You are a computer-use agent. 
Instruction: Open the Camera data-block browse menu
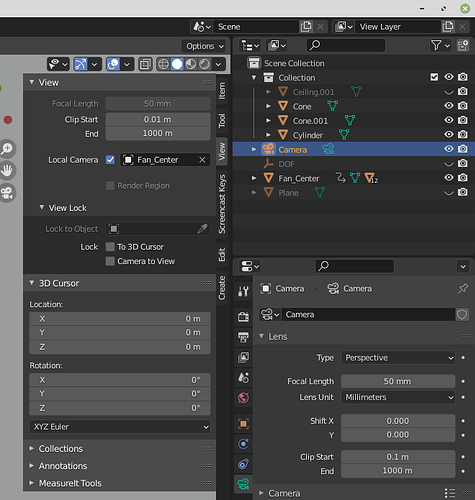pyautogui.click(x=270, y=314)
